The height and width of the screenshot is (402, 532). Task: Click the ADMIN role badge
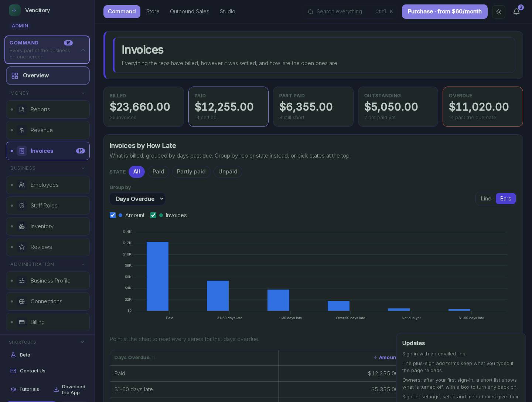(x=20, y=26)
